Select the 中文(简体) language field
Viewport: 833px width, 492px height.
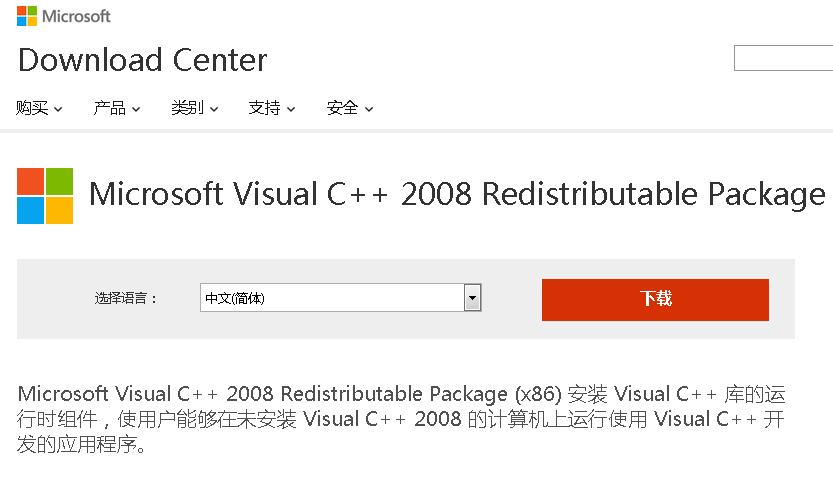tap(331, 298)
